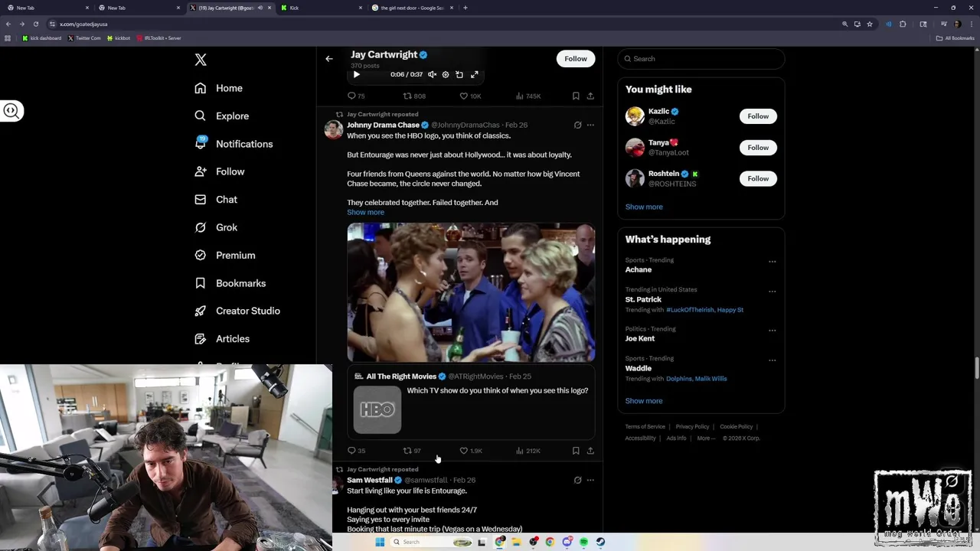980x551 pixels.
Task: Go back with the profile back arrow
Action: point(329,59)
